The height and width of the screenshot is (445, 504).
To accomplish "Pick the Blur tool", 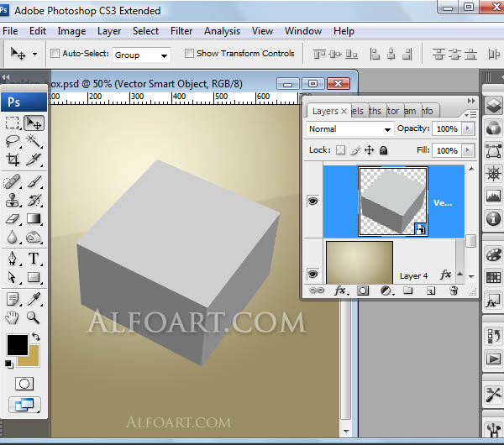I will point(13,238).
